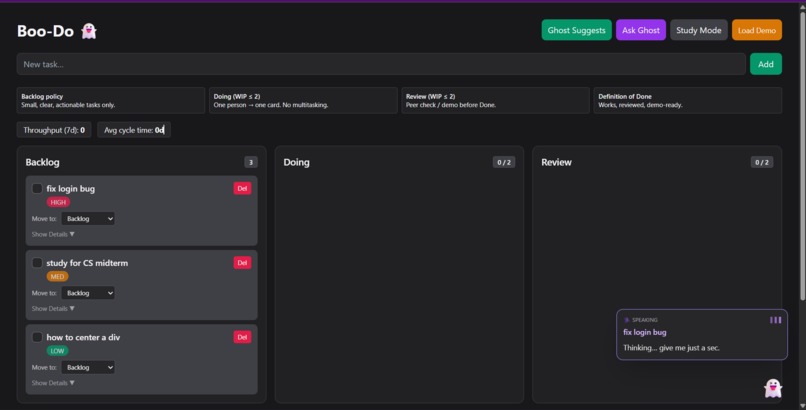
Task: Click the ghost logo beside Boo-Do title
Action: click(89, 31)
